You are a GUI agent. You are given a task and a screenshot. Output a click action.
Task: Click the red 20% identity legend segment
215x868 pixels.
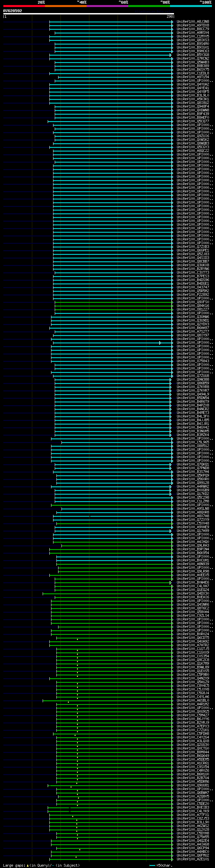(24, 6)
